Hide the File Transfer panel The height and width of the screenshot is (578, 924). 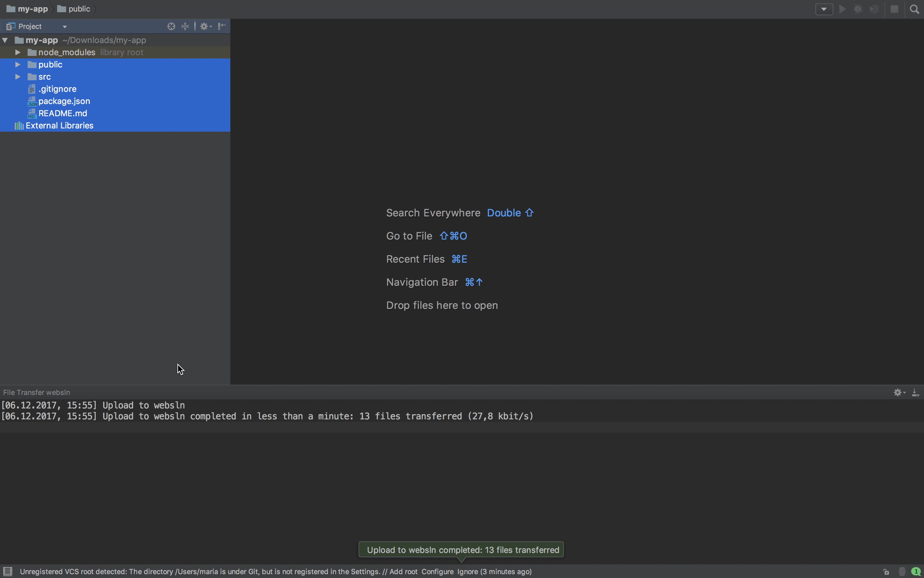[x=915, y=393]
